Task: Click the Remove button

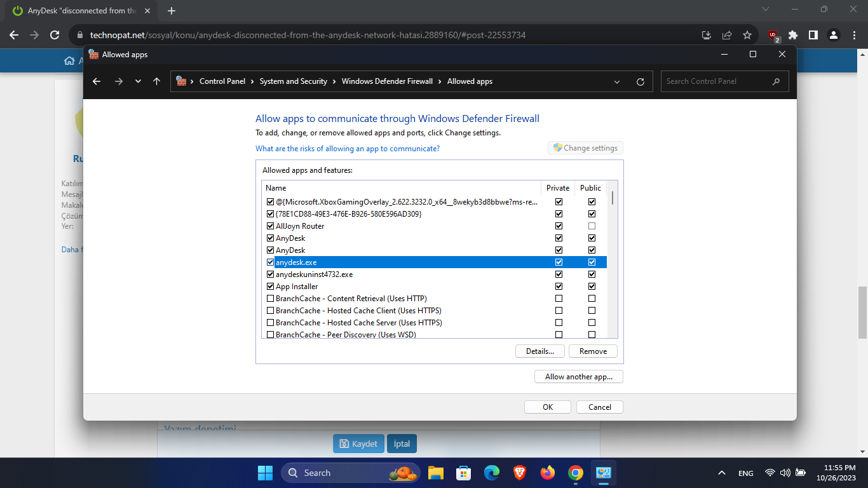Action: click(593, 351)
